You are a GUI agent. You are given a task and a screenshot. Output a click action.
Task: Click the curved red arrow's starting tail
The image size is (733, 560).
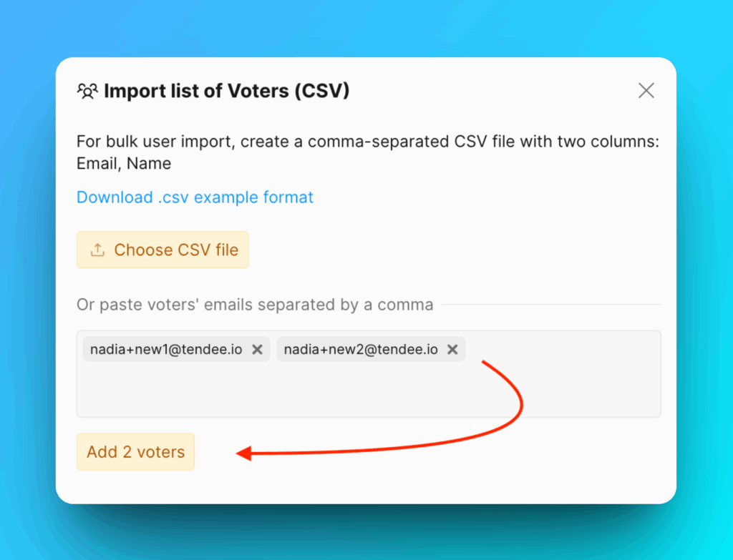[x=486, y=363]
